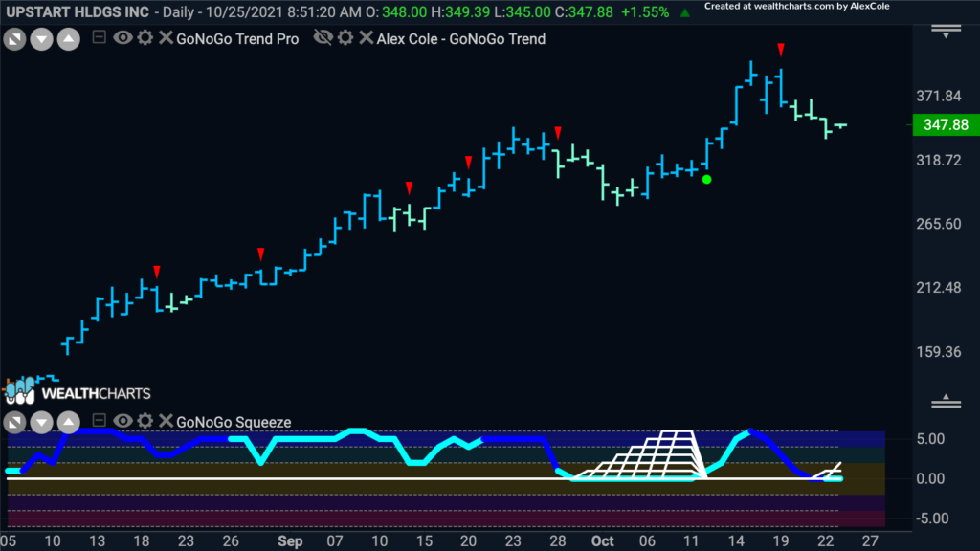Image resolution: width=980 pixels, height=551 pixels.
Task: Collapse the GoNoGo Trend Pro indicator
Action: click(x=99, y=37)
